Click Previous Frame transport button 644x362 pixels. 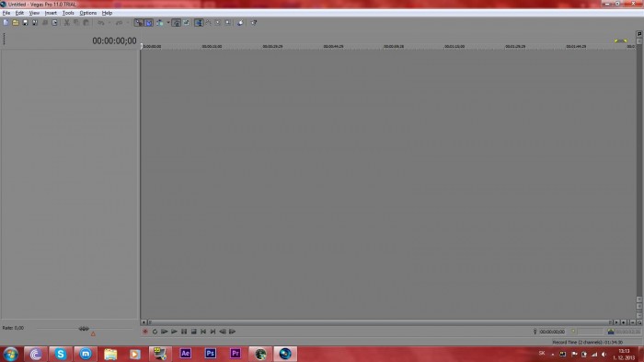223,332
